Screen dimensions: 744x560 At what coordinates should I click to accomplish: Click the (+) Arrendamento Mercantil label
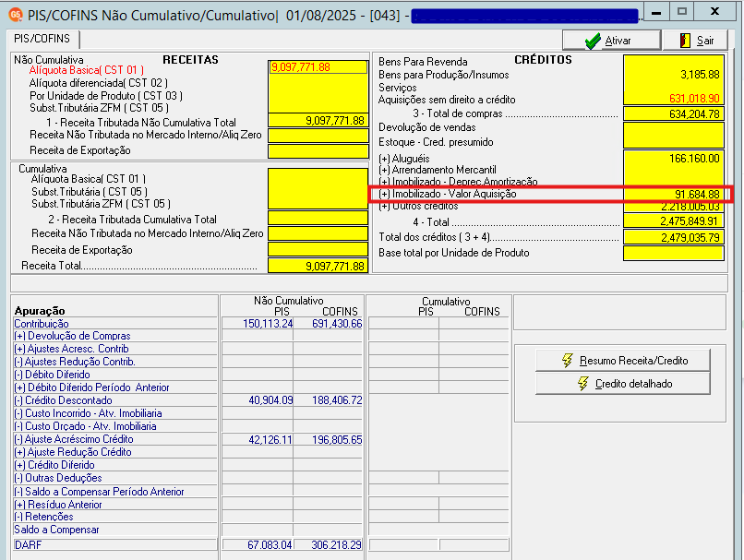click(437, 170)
